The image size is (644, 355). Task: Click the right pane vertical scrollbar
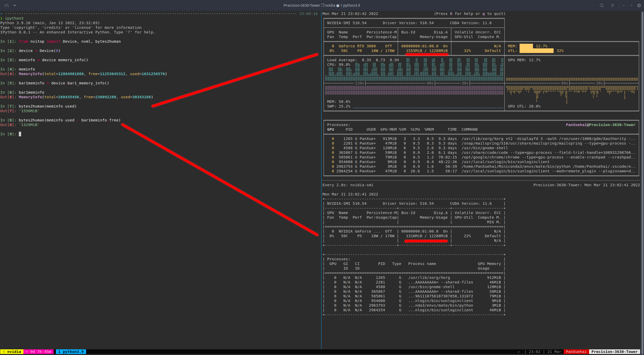[x=642, y=180]
